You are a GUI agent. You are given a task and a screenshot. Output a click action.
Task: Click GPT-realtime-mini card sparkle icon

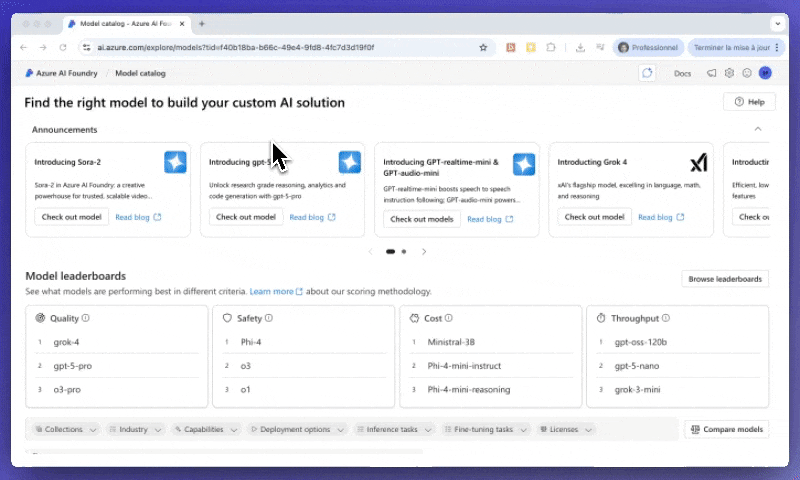coord(524,164)
